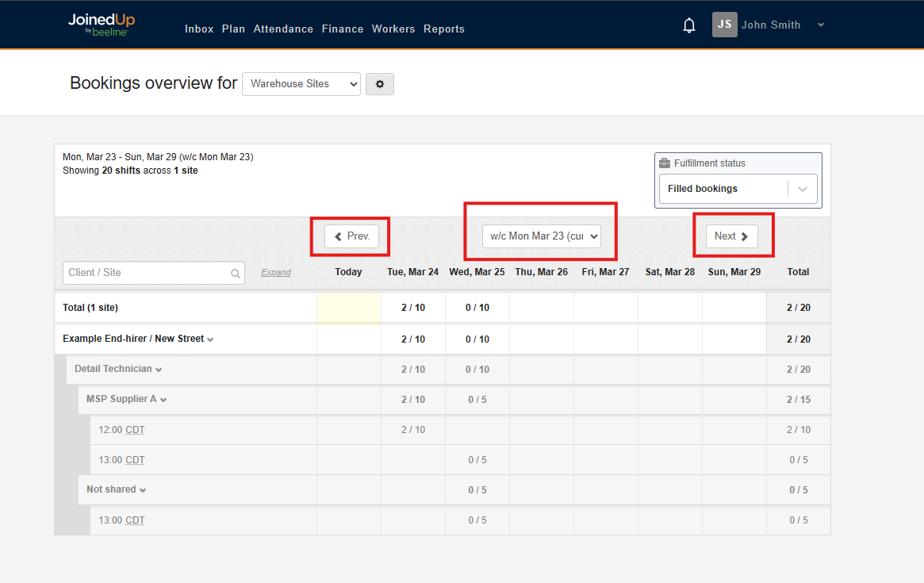Collapse the Not shared group
The width and height of the screenshot is (924, 583).
pos(143,490)
